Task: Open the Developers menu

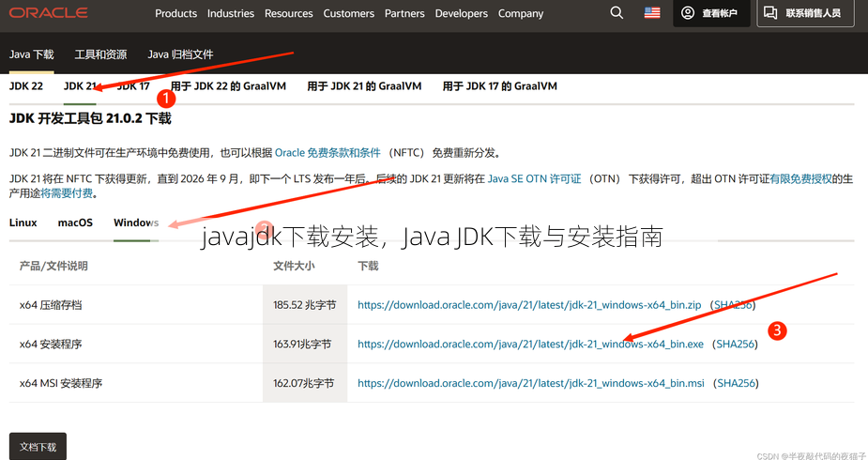Action: 462,13
